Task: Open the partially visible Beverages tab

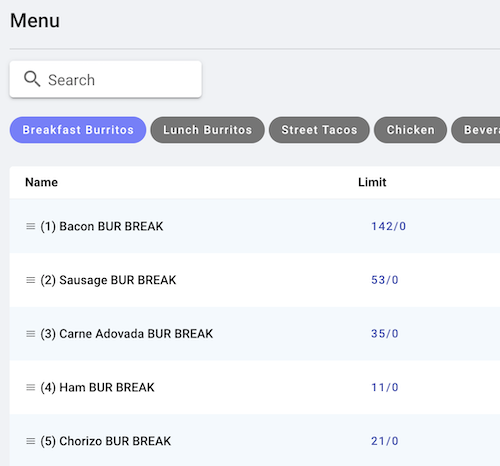Action: click(x=476, y=130)
